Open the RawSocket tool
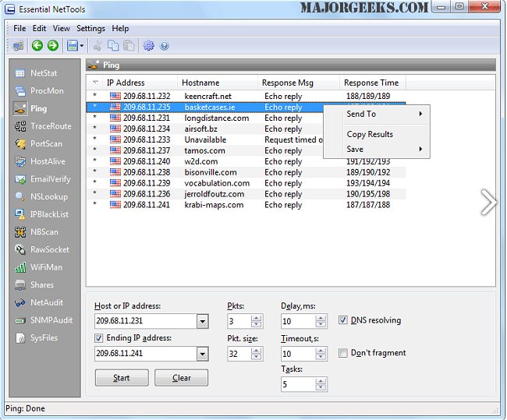 pos(42,249)
